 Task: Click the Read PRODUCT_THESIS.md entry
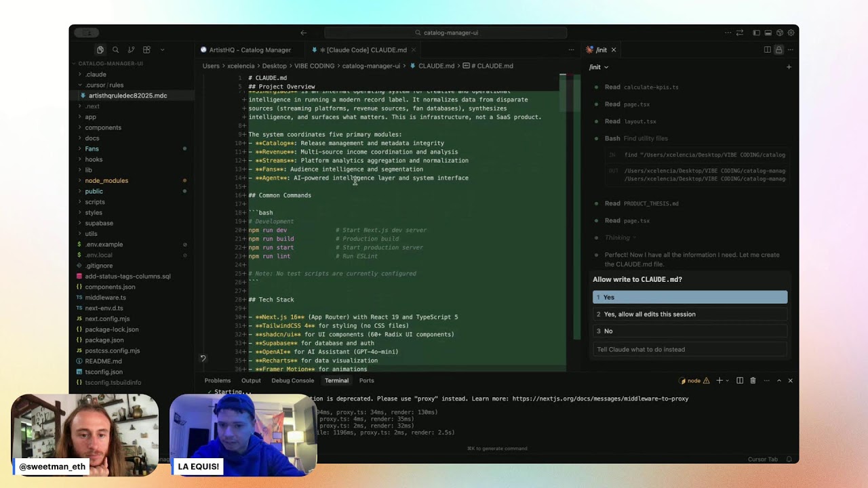(x=642, y=203)
